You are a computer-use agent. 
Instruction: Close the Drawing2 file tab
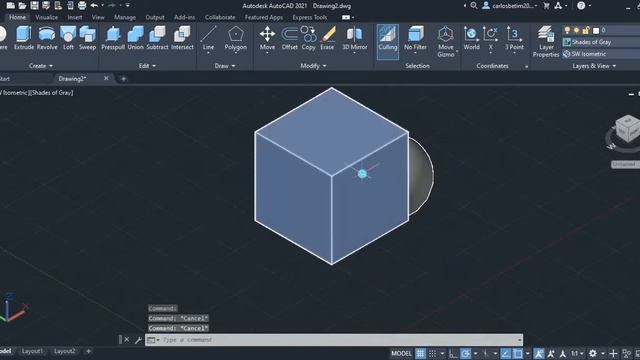(106, 78)
